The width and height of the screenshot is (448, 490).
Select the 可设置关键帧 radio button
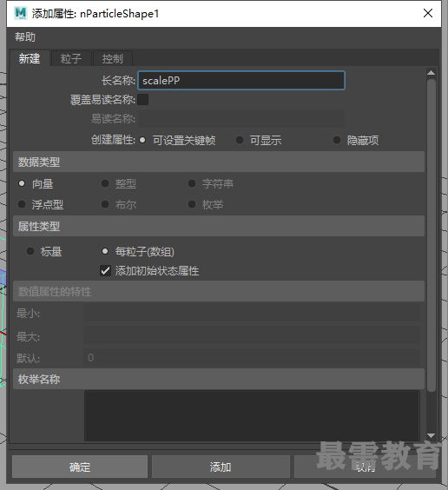(x=142, y=140)
